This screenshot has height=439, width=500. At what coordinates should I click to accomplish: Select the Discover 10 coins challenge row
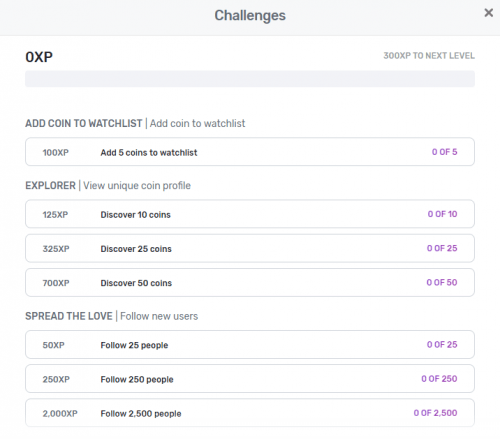pyautogui.click(x=250, y=214)
